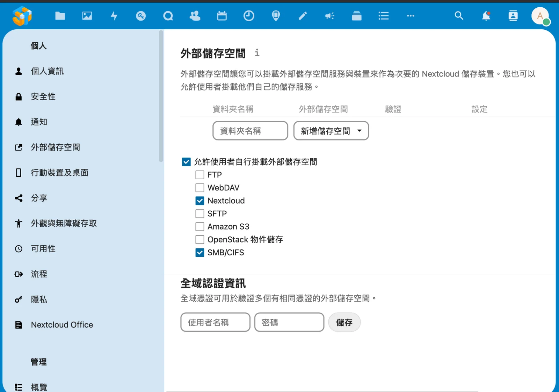The image size is (559, 392).
Task: Click the 使用者名稱 input field
Action: point(215,322)
